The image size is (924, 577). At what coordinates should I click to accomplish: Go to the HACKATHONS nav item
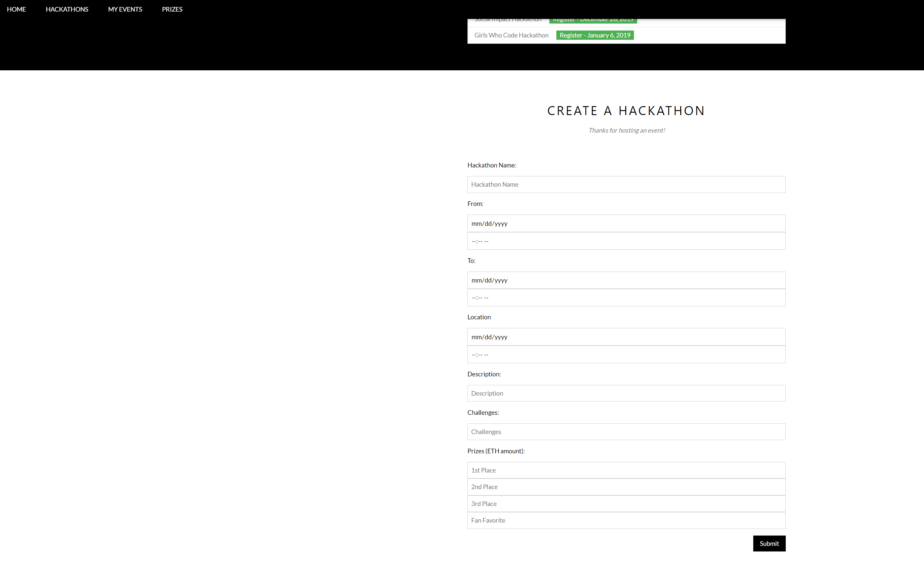pyautogui.click(x=67, y=9)
